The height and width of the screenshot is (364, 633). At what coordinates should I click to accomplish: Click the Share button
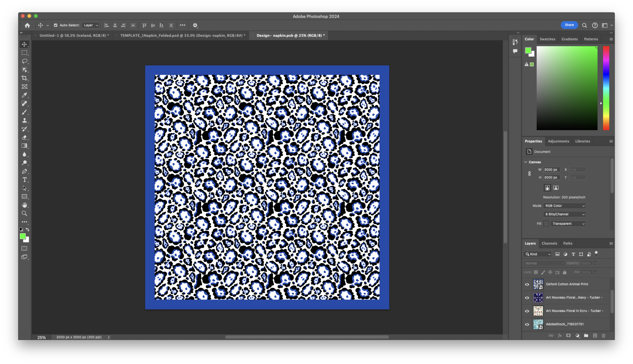tap(570, 25)
